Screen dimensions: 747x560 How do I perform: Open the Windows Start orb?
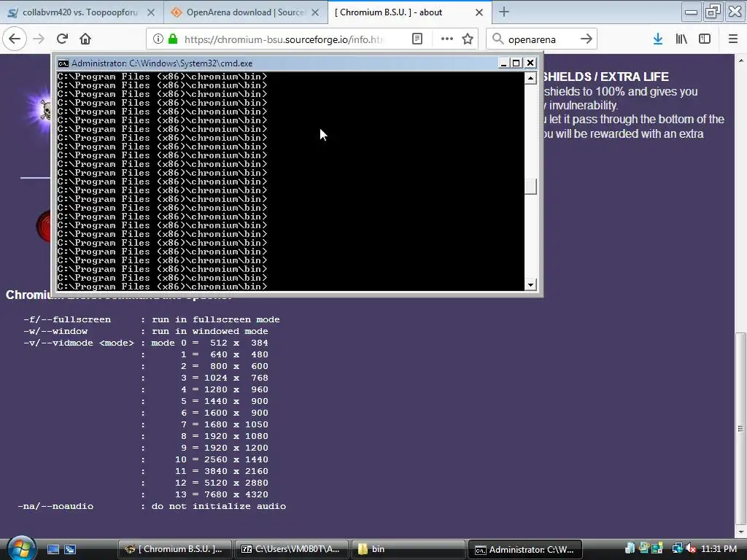pyautogui.click(x=21, y=548)
